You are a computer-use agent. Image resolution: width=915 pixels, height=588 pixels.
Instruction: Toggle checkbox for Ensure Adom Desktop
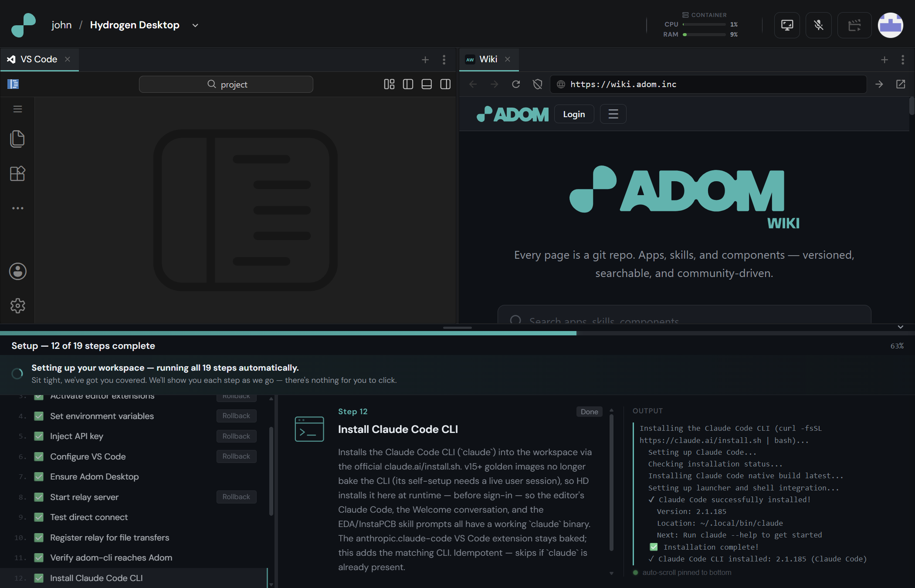(39, 476)
